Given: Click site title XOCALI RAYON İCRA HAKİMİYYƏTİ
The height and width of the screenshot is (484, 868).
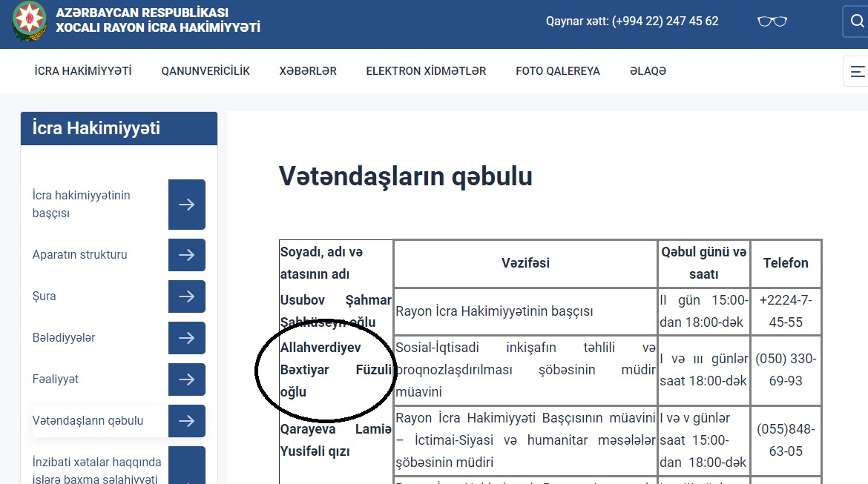Looking at the screenshot, I should 158,27.
